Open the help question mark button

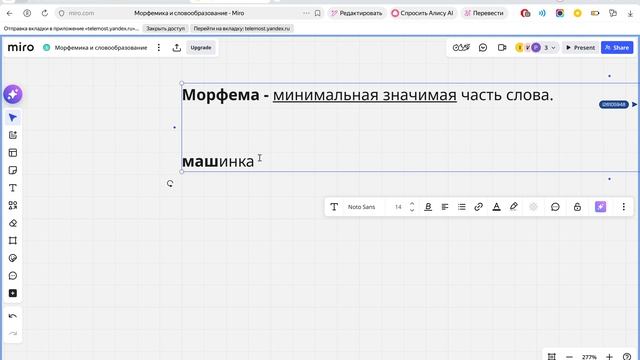click(627, 357)
